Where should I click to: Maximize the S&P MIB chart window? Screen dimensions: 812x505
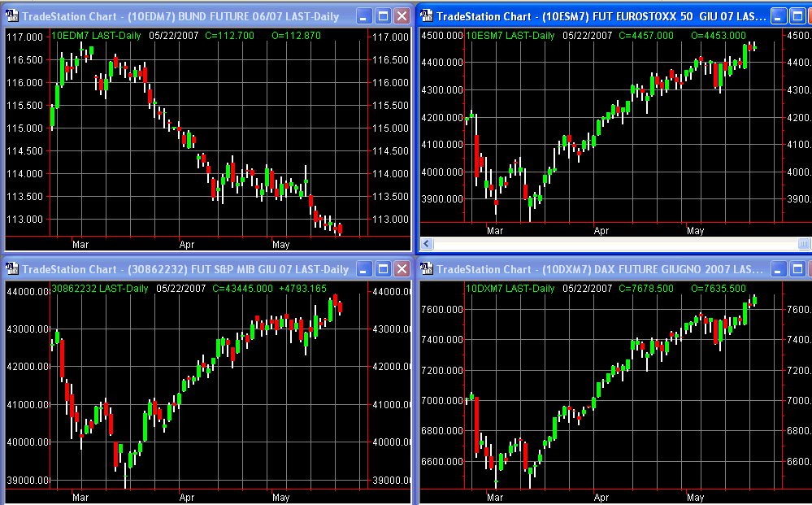click(384, 269)
